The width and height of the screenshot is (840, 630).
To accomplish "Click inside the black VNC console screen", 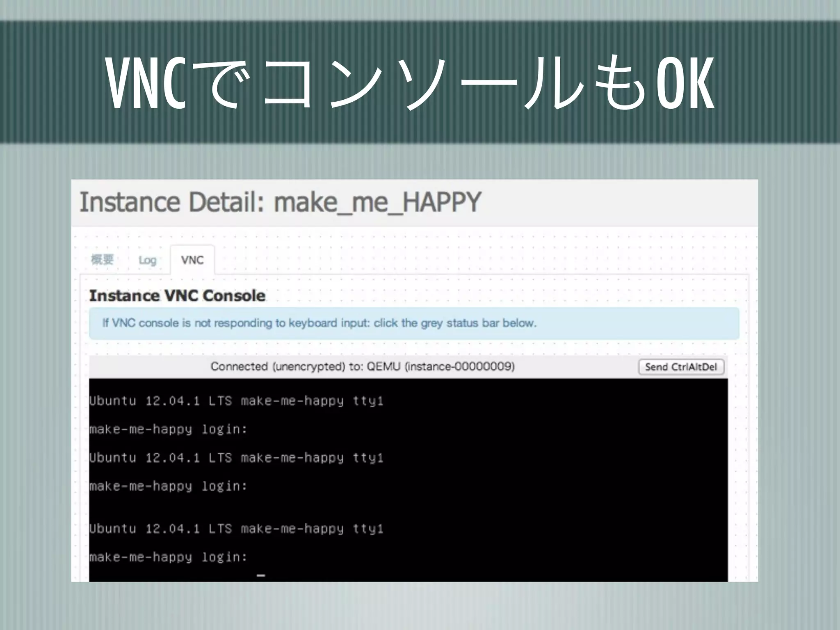I will point(408,480).
